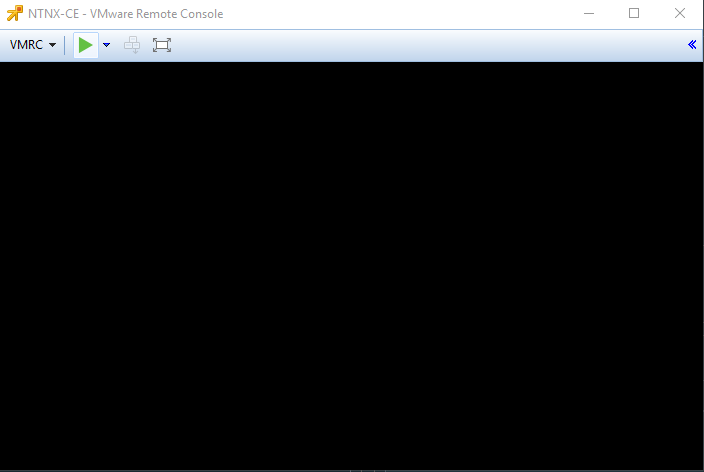Minimize the VMware Remote Console window
This screenshot has width=704, height=472.
(x=587, y=14)
